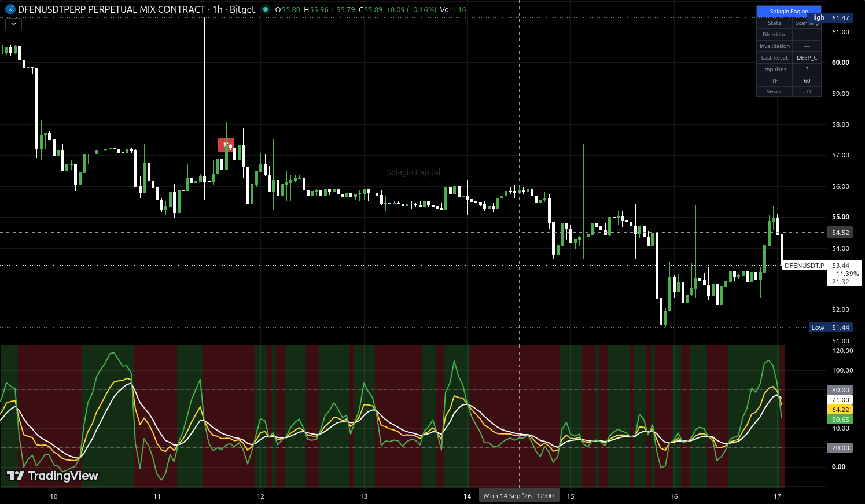This screenshot has height=504, width=865.
Task: Open the red event marker on the chart
Action: click(x=226, y=145)
